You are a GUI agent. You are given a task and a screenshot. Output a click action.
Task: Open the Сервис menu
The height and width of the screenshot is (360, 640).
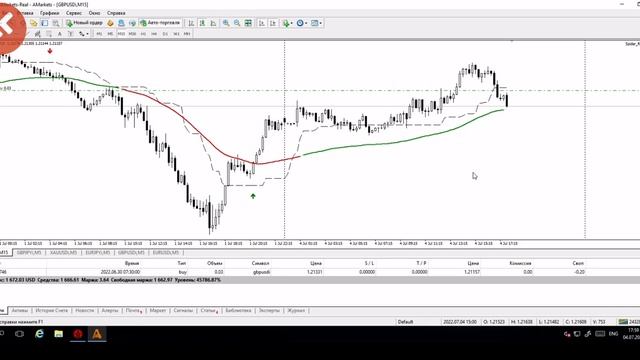[74, 13]
